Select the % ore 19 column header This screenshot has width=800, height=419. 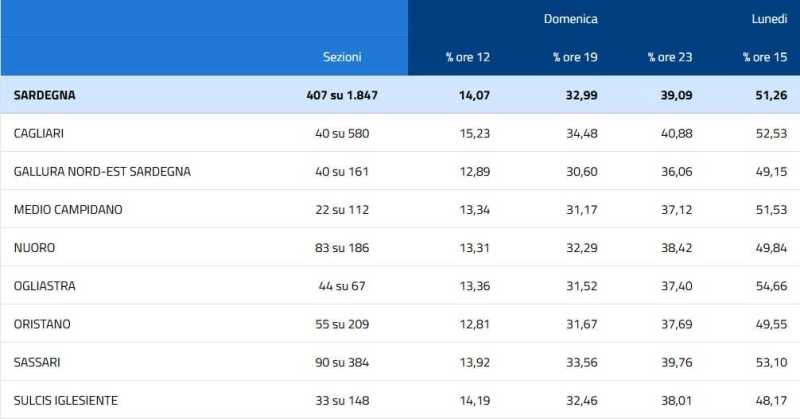tap(575, 57)
